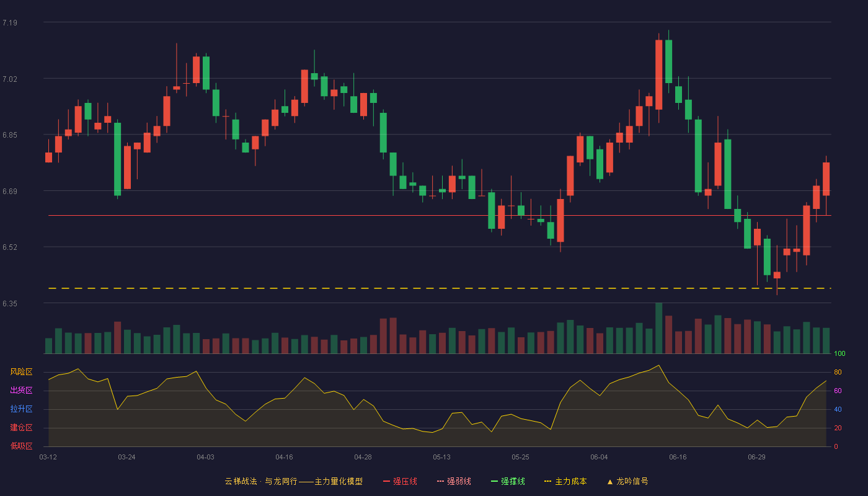This screenshot has width=868, height=496.
Task: Click the last red candlestick on the right
Action: click(x=826, y=179)
